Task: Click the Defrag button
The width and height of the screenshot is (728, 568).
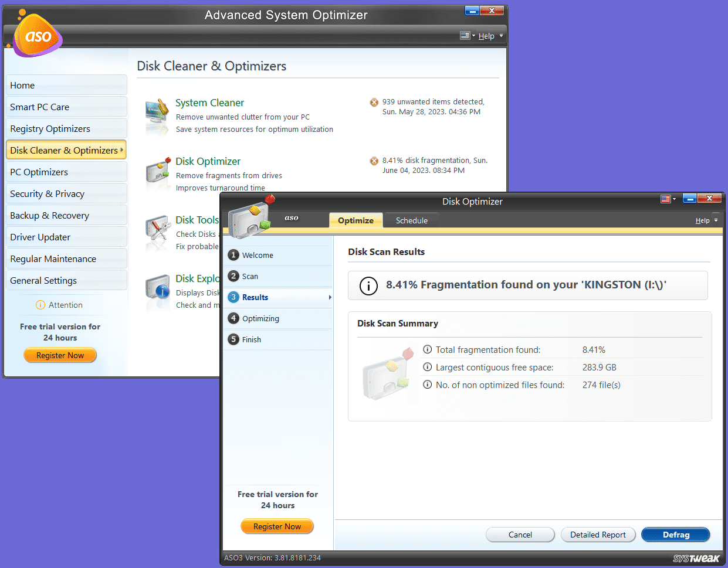Action: (x=676, y=535)
